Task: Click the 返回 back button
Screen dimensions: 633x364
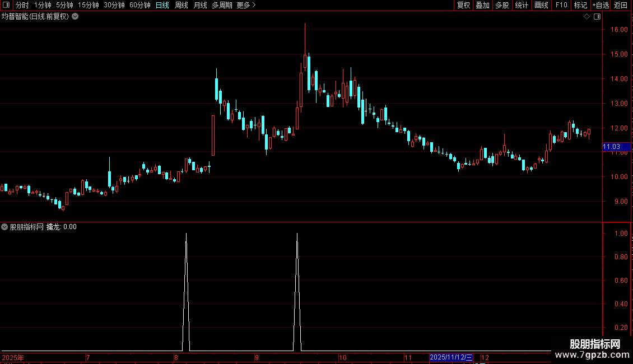Action: (621, 5)
